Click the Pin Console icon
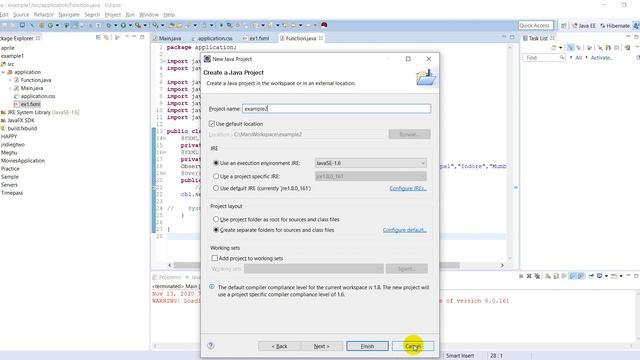This screenshot has width=640, height=360. (x=591, y=276)
